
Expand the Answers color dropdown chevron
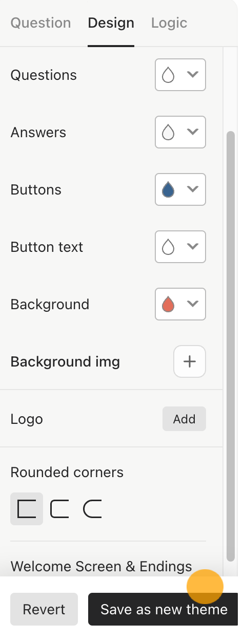tap(193, 132)
